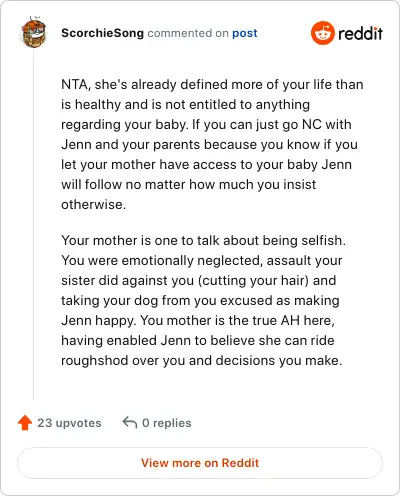The height and width of the screenshot is (496, 400).
Task: Open the ScorchieSong user profile name
Action: pyautogui.click(x=102, y=33)
